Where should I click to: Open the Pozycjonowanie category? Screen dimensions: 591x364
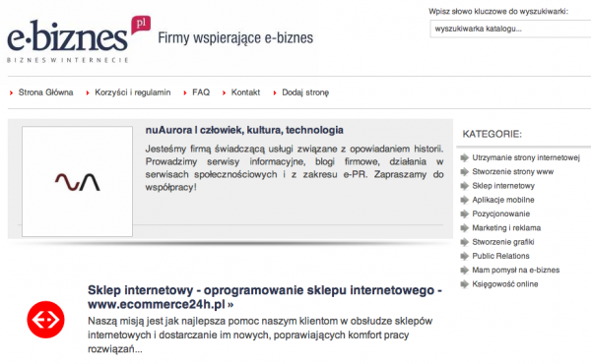pyautogui.click(x=501, y=213)
